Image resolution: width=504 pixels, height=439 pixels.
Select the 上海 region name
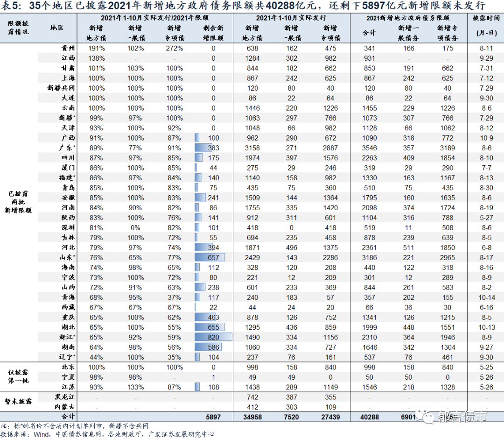point(68,78)
